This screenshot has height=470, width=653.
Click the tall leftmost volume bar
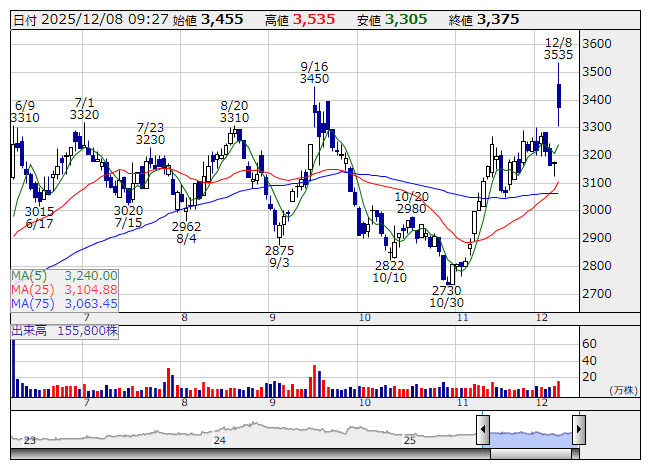coord(13,368)
